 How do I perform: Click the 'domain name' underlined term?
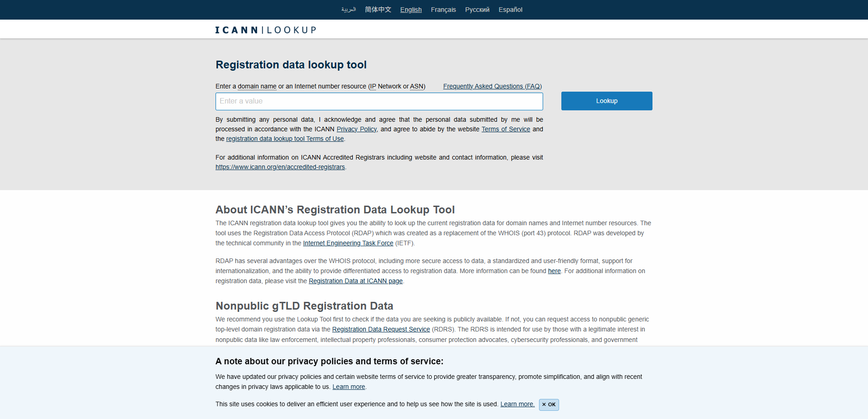[257, 86]
